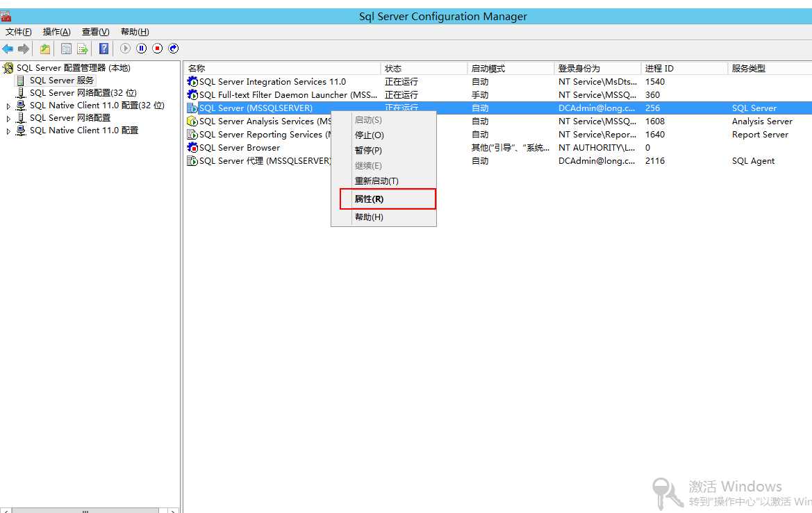Screen dimensions: 812x513
Task: Click the left pane horizontal scrollbar thumb
Action: [85, 510]
